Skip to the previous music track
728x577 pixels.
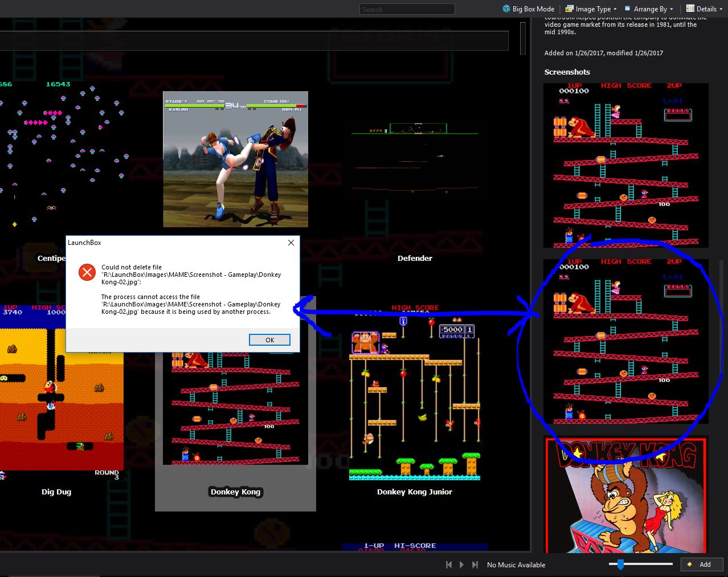pyautogui.click(x=449, y=564)
